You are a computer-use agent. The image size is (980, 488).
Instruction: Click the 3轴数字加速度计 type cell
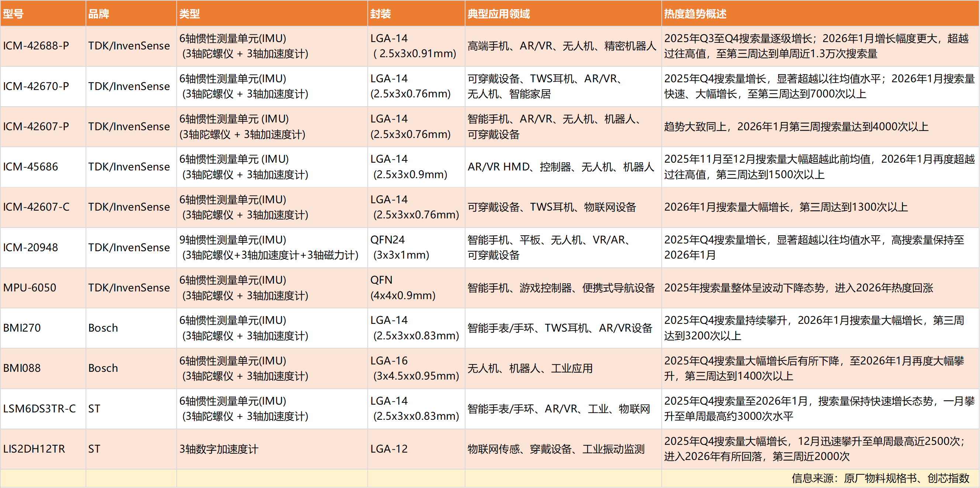click(x=219, y=449)
